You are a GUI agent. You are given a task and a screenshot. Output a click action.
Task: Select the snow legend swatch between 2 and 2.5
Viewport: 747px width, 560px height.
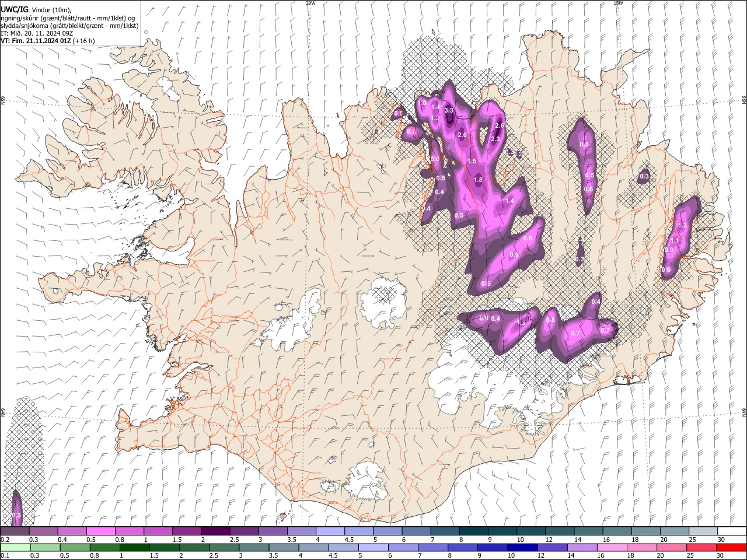pyautogui.click(x=215, y=531)
